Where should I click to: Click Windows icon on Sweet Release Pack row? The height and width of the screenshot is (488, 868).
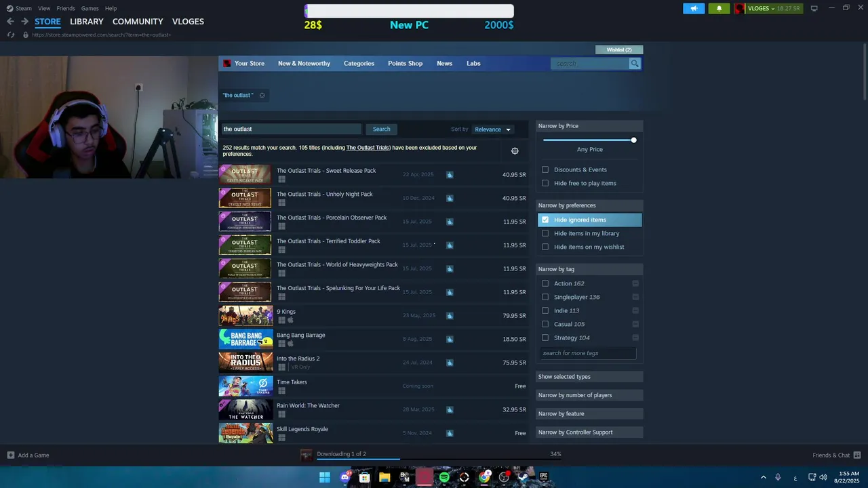281,180
